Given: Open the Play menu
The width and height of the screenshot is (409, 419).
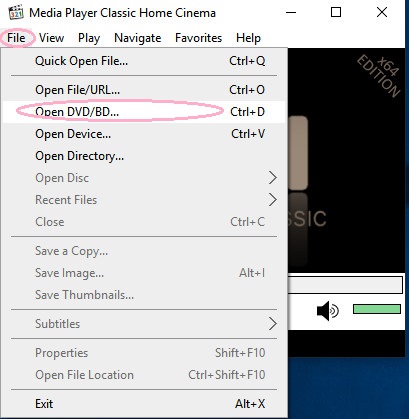Looking at the screenshot, I should pyautogui.click(x=89, y=38).
